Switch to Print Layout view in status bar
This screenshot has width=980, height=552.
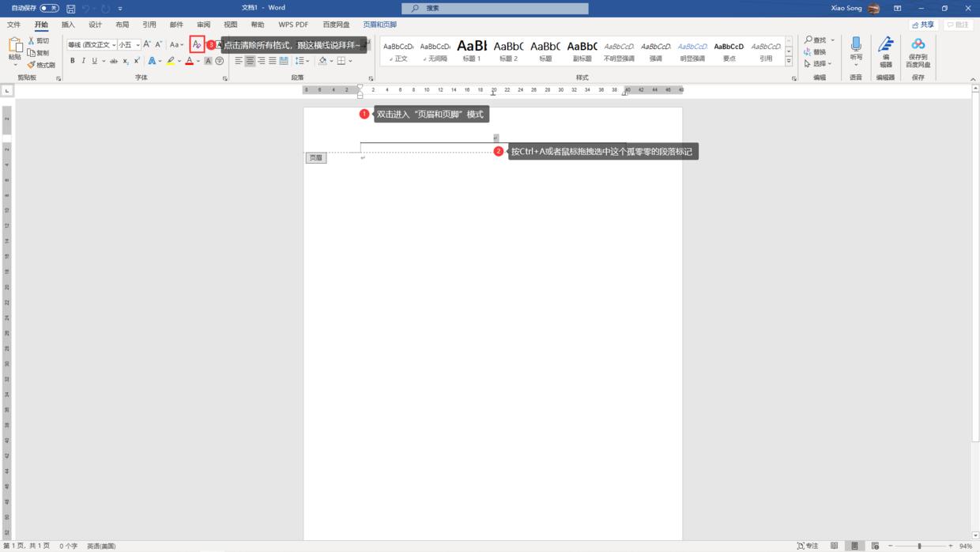click(x=854, y=546)
